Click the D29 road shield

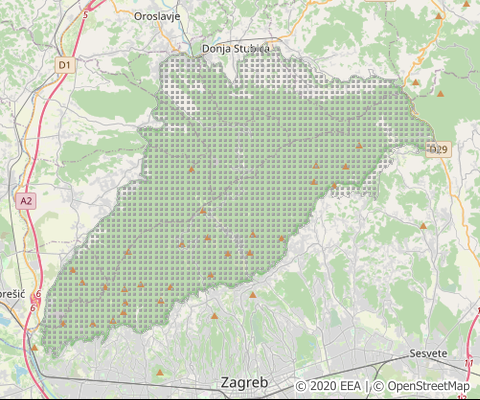439,149
